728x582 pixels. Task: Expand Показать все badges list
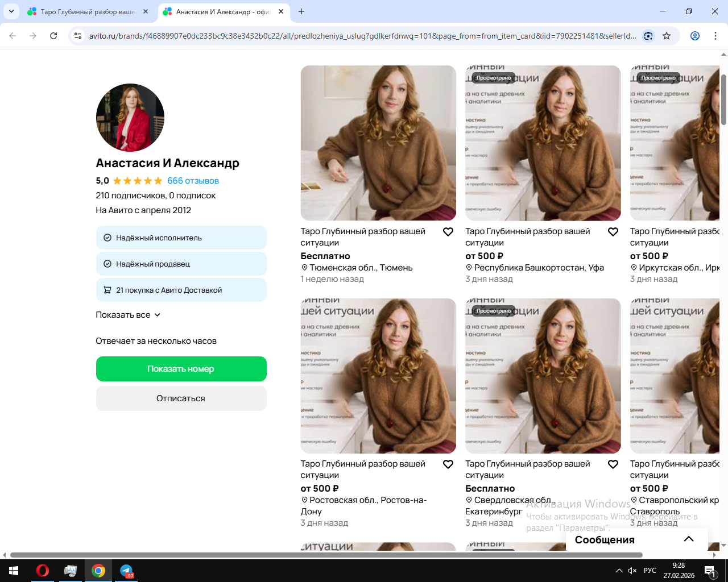128,315
